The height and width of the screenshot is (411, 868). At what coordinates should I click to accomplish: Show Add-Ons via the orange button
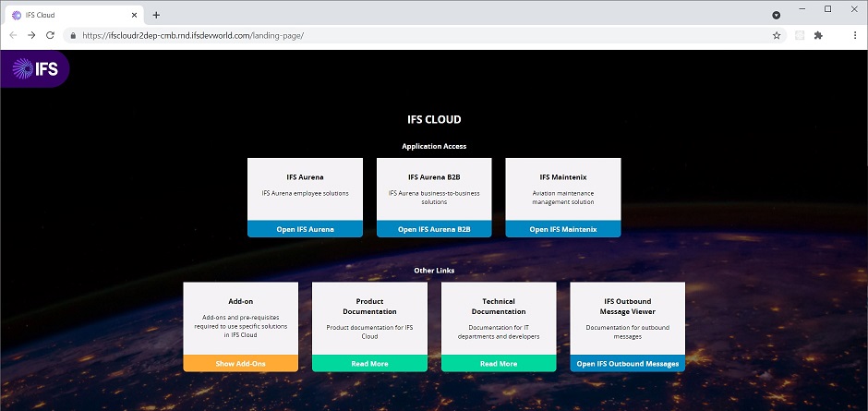click(x=240, y=364)
